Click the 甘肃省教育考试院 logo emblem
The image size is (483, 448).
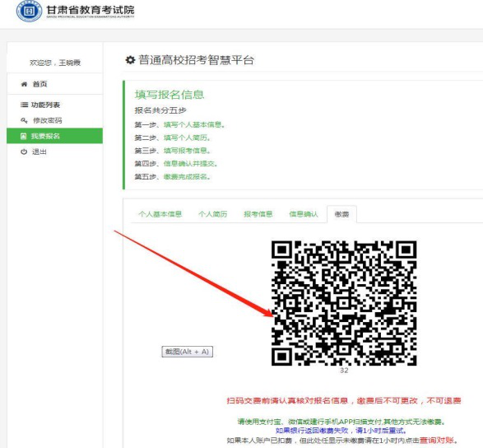click(x=29, y=11)
